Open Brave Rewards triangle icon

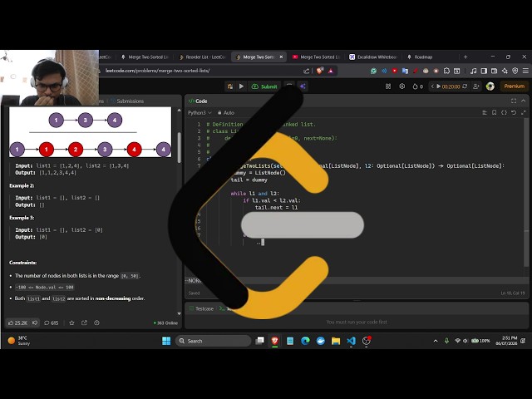click(x=331, y=71)
